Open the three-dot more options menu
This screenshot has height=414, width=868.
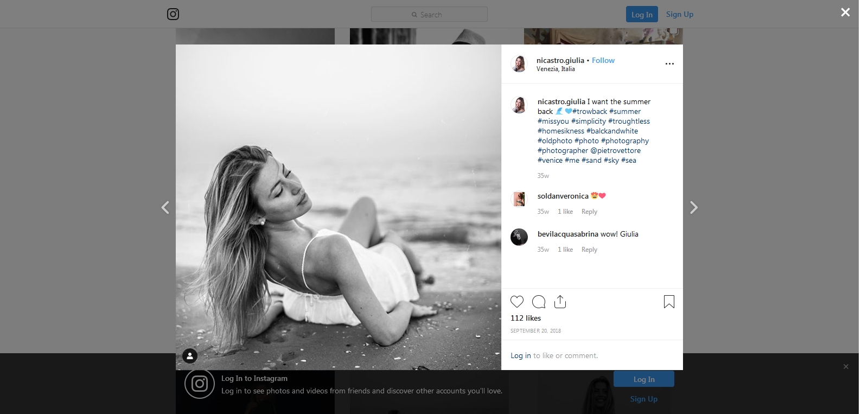(669, 63)
